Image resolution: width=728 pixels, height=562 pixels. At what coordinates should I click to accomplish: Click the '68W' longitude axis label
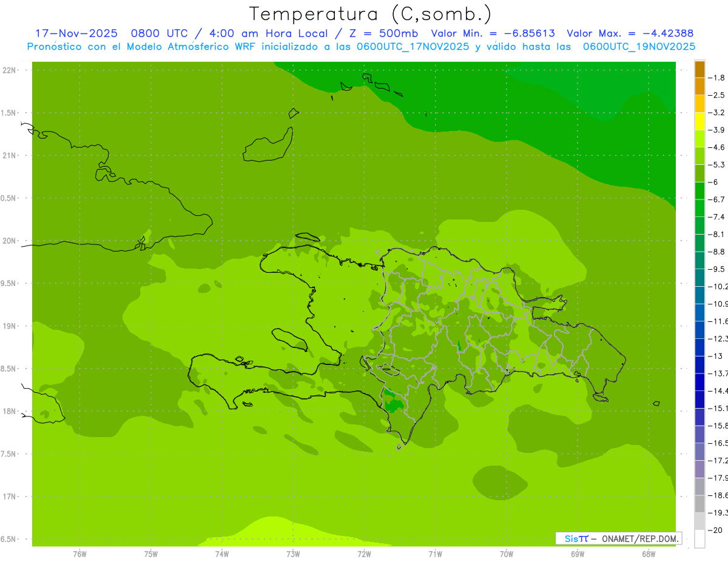649,554
